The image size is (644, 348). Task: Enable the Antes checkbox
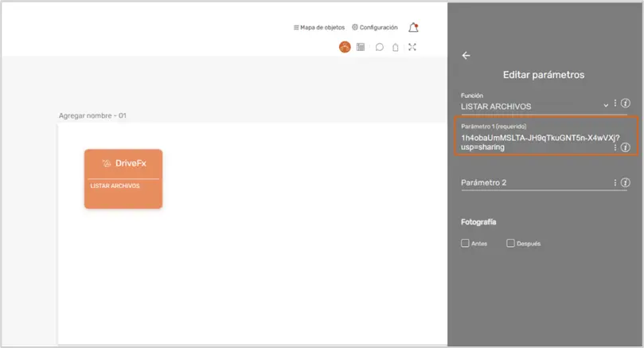(x=465, y=243)
